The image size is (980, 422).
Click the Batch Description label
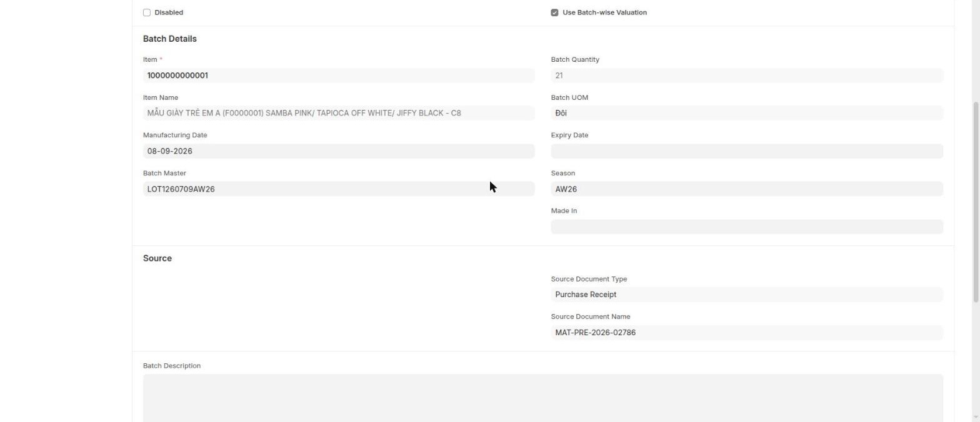[172, 366]
